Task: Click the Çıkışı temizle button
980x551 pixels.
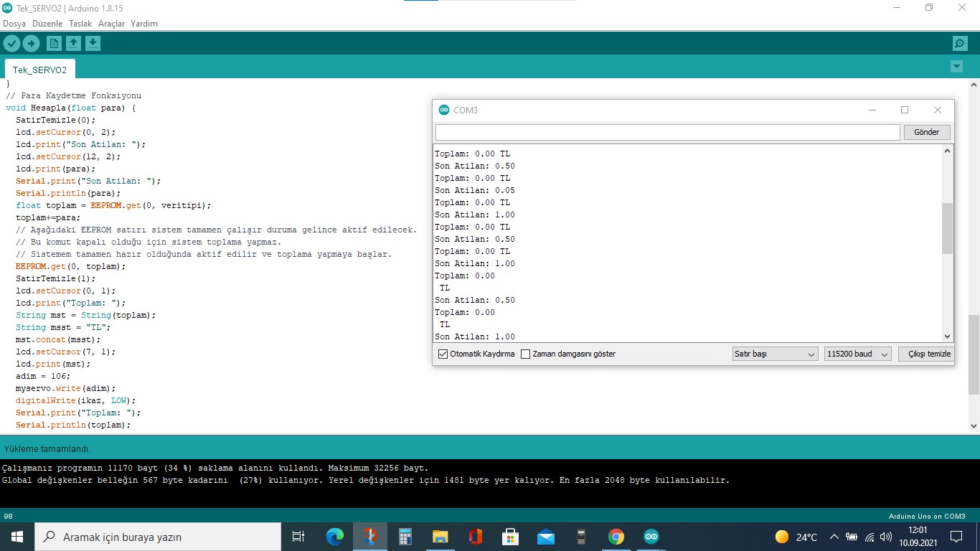Action: click(925, 354)
